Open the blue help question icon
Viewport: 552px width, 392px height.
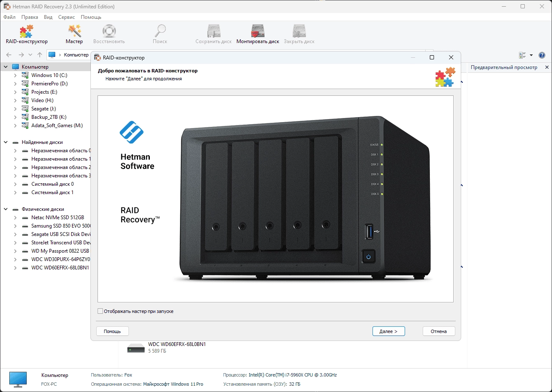(x=542, y=55)
